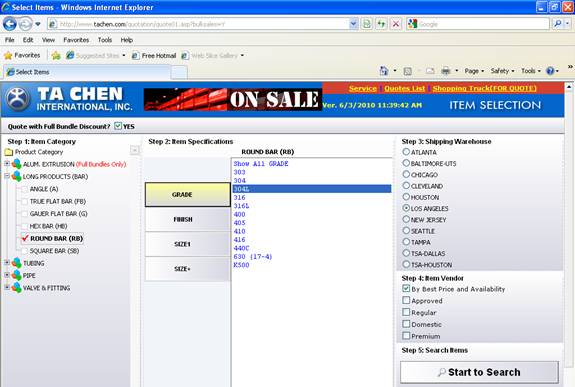
Task: Select CHICAGO warehouse radio button
Action: click(406, 174)
